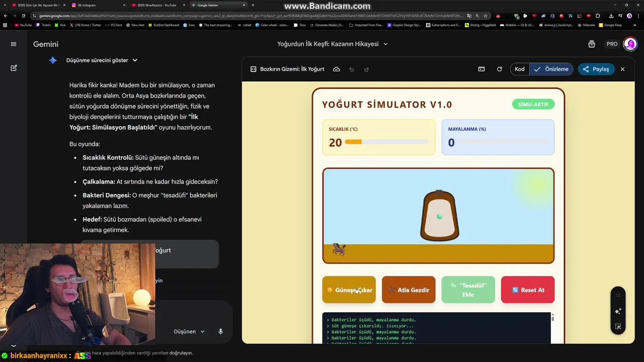Open the Pricing + Higgsfield bookmark

point(481,25)
